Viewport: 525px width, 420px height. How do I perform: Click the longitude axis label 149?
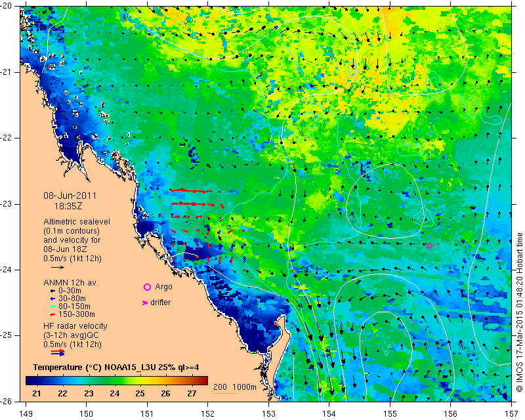26,414
